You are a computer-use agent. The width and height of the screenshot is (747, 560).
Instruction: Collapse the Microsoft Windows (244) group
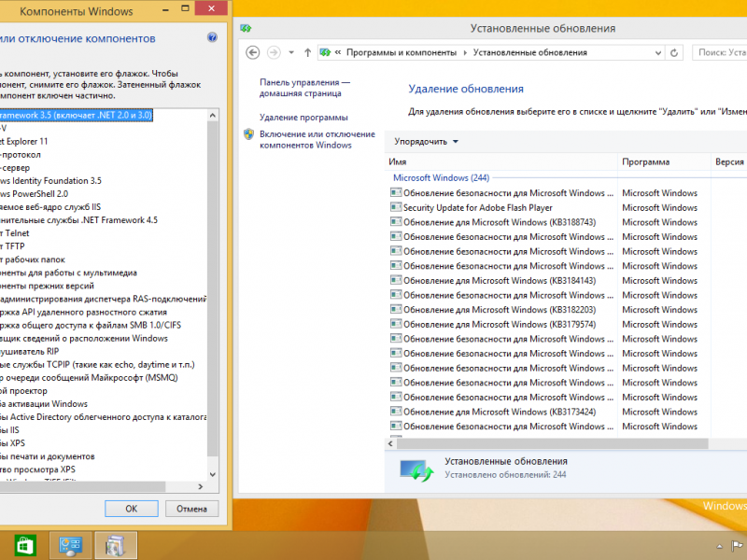(441, 177)
